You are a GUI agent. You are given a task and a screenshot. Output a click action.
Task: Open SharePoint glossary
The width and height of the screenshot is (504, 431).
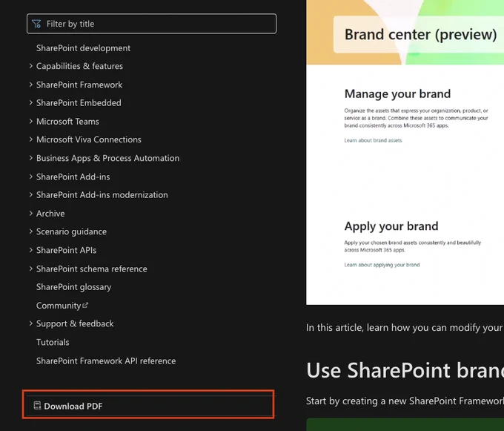73,286
